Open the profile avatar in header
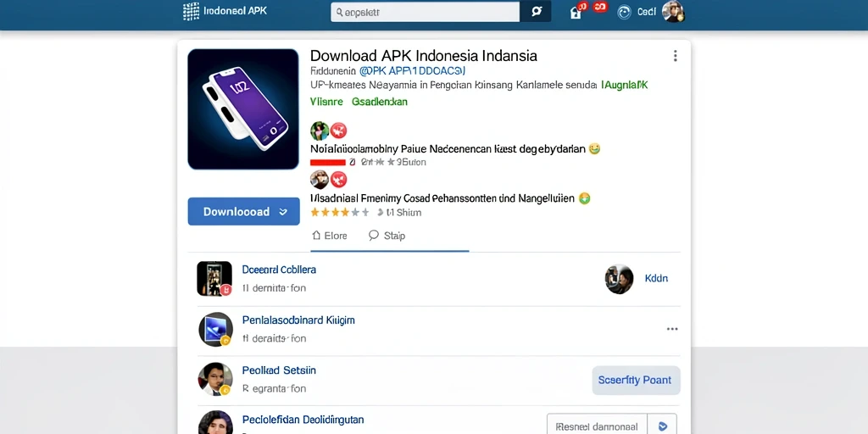The width and height of the screenshot is (868, 434). (673, 12)
